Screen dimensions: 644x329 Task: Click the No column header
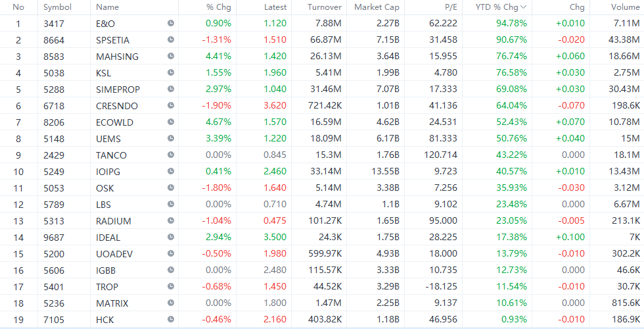click(x=18, y=7)
